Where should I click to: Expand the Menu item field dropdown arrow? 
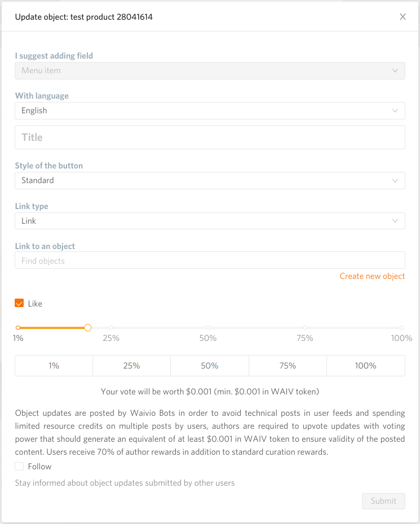(x=395, y=71)
